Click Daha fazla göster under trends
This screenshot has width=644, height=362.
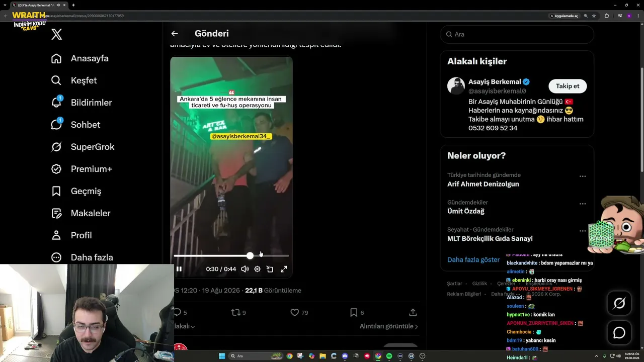(473, 260)
